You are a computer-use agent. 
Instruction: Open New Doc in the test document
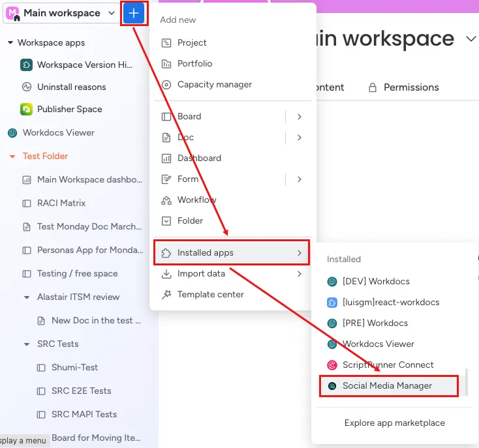(89, 321)
